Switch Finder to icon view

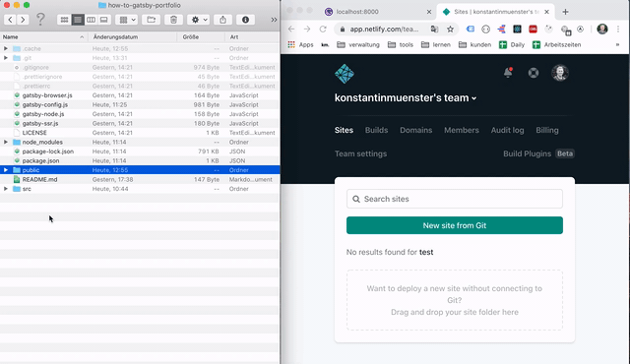coord(64,20)
